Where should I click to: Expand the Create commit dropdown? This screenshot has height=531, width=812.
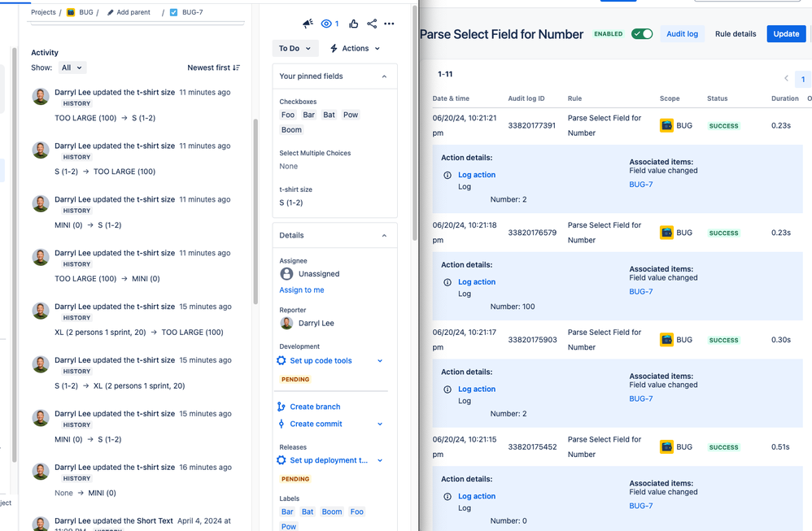[x=379, y=424]
